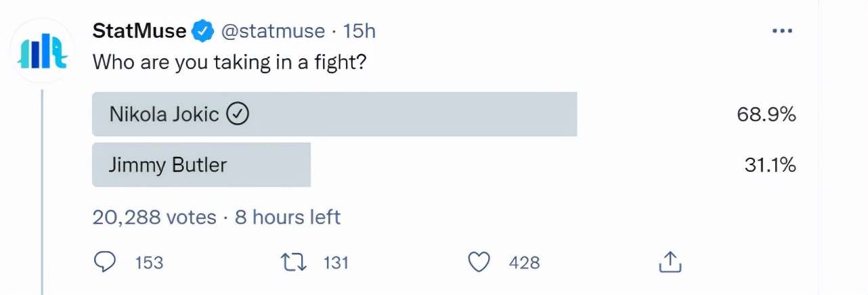868x295 pixels.
Task: Like the tweet with the heart icon
Action: [x=479, y=262]
